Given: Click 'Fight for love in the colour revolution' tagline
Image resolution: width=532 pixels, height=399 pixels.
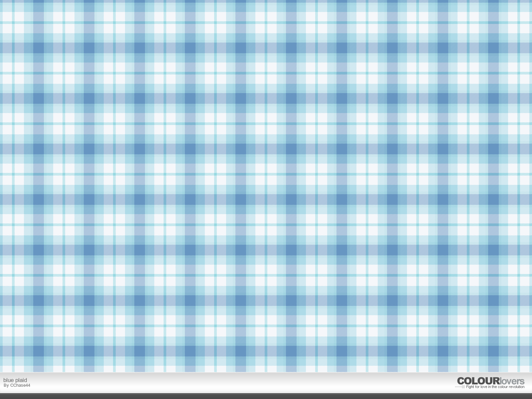Looking at the screenshot, I should [x=495, y=387].
